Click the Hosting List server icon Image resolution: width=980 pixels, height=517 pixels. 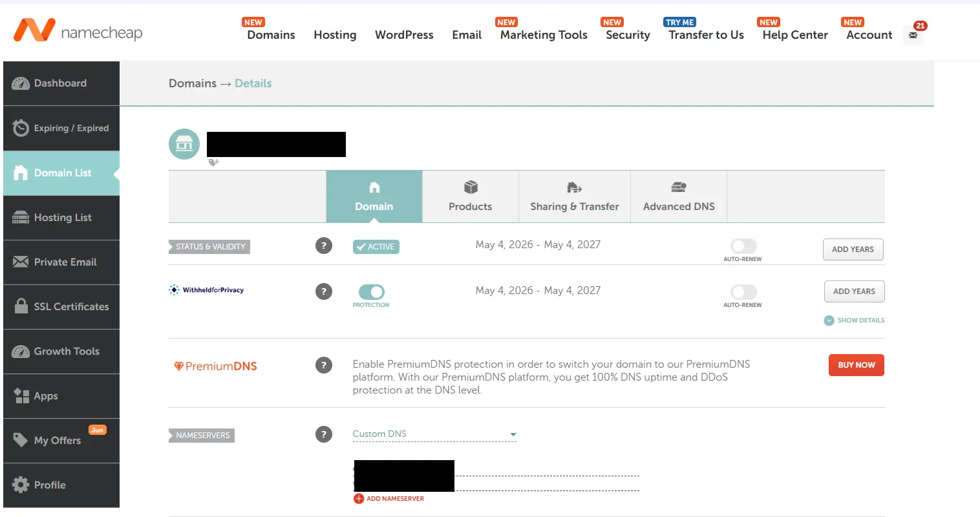21,217
